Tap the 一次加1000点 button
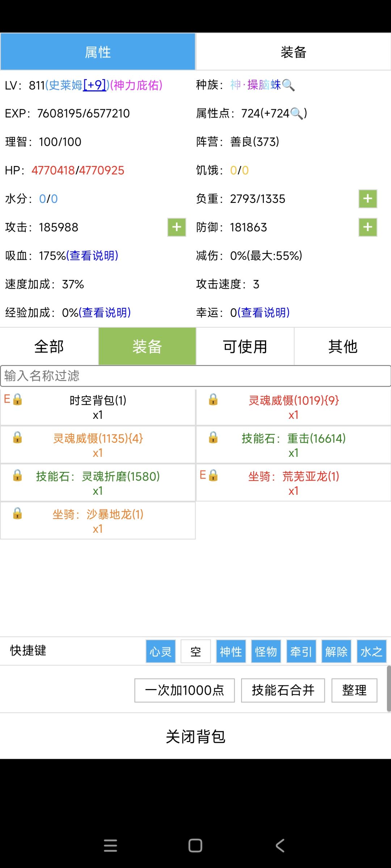 (185, 690)
